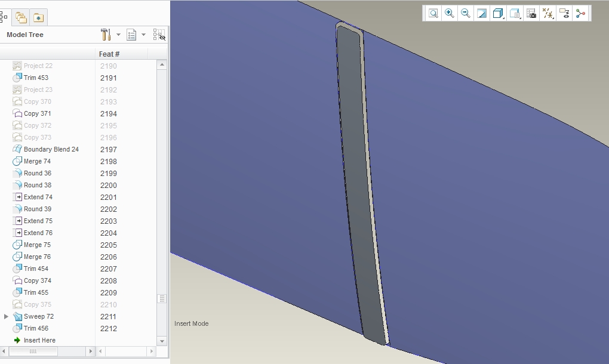Viewport: 609px width, 364px height.
Task: Select the hidden Project 22 feature
Action: 38,66
